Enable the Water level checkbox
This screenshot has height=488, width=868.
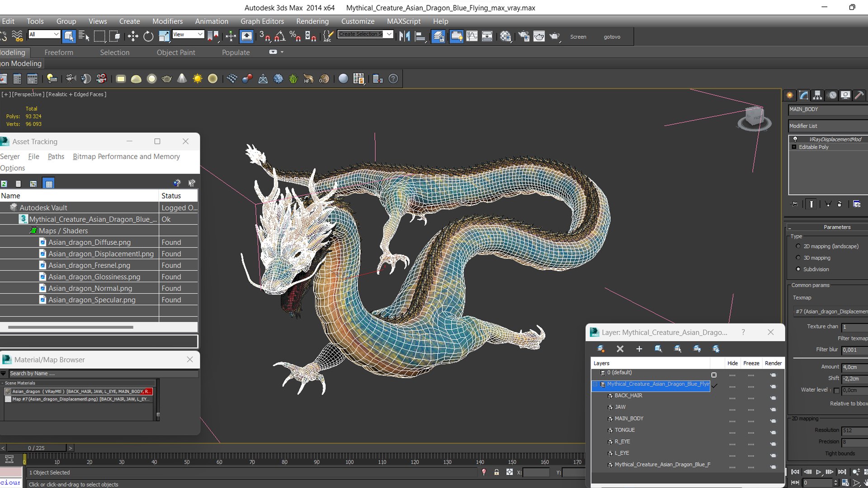[x=836, y=390]
